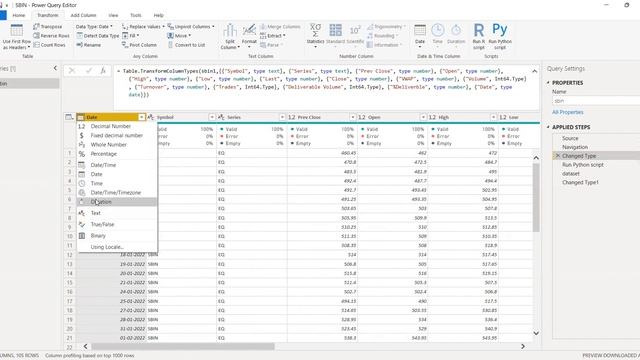Viewport: 640px width, 360px height.
Task: Cancel formula edit with X icon
Action: [72, 71]
